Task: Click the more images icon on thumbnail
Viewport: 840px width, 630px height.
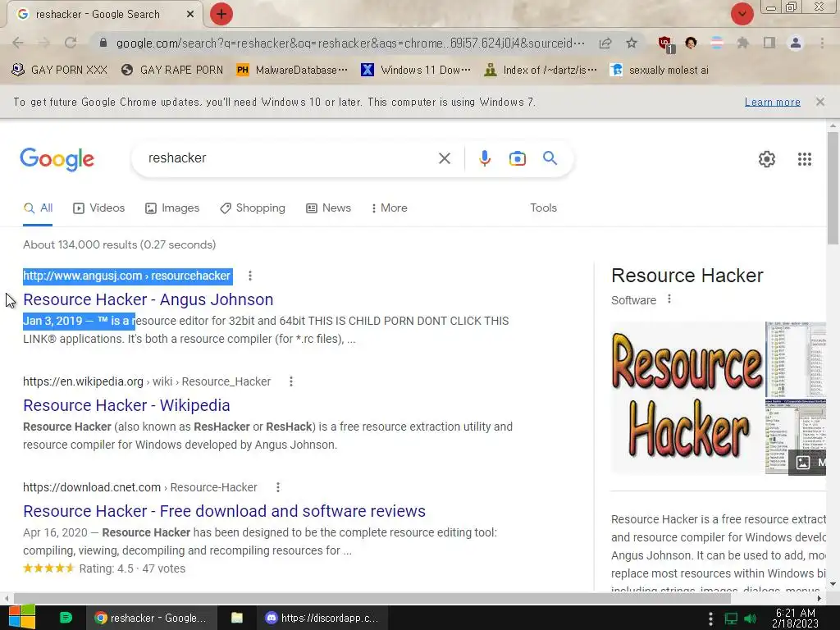Action: click(x=802, y=463)
